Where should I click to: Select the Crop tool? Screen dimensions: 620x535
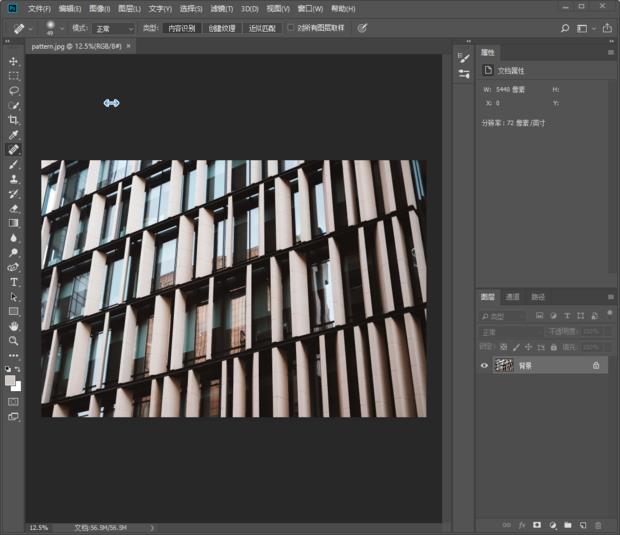pyautogui.click(x=14, y=120)
